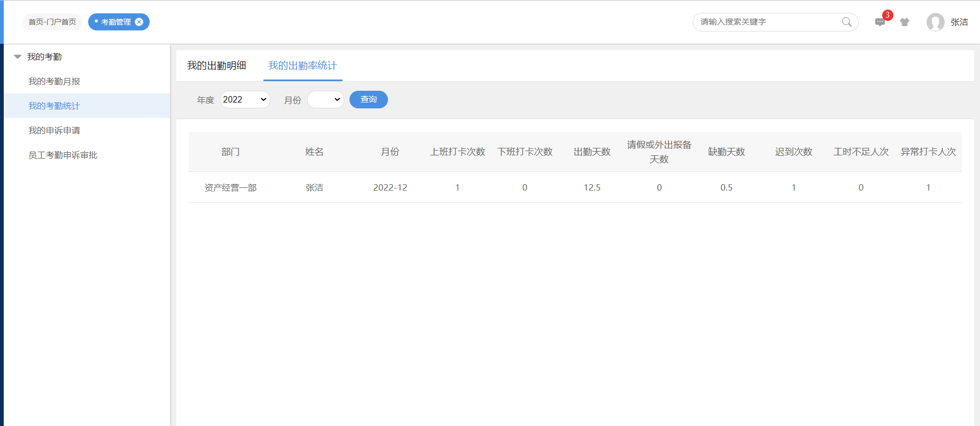Go to 我的申诉申请 page
Viewport: 980px width, 426px height.
coord(54,130)
